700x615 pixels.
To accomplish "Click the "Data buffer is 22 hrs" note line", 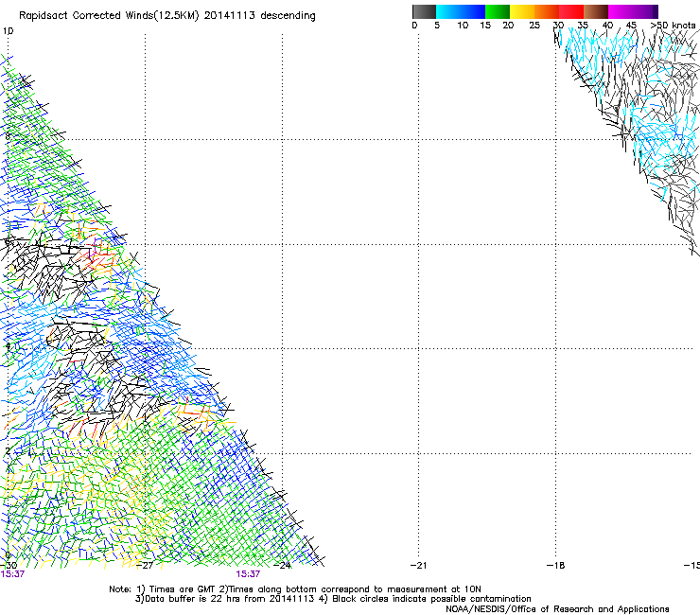I will coord(333,599).
